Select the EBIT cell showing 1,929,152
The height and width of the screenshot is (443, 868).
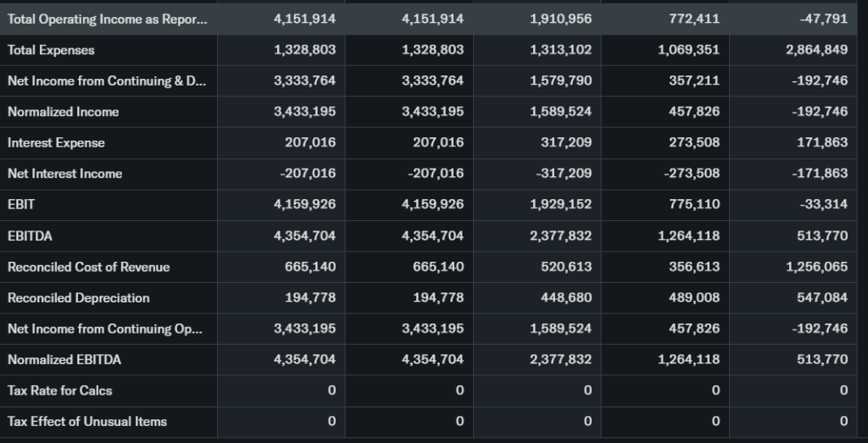[560, 205]
